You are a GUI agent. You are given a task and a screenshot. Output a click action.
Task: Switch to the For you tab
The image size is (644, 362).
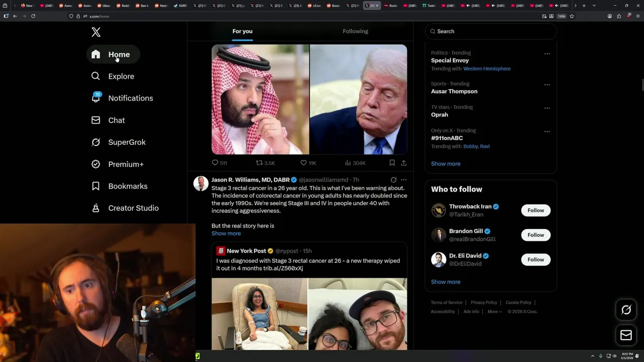243,31
